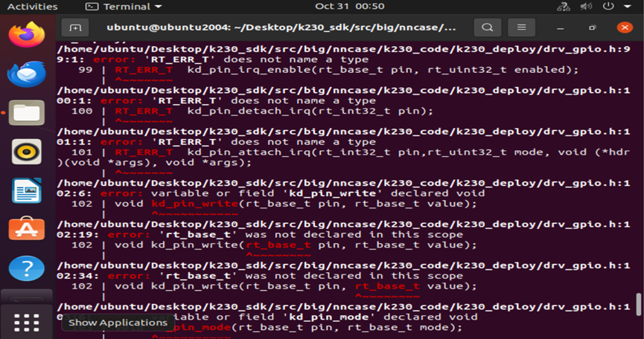
Task: Click the Show Applications grid icon
Action: [x=27, y=322]
